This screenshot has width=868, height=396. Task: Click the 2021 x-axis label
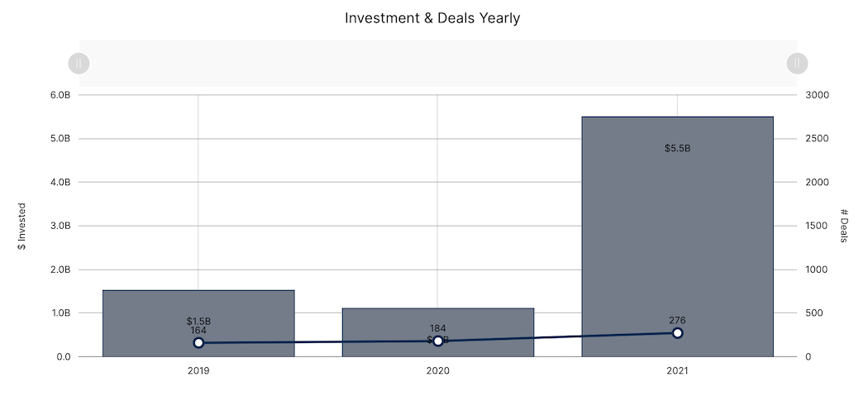[x=677, y=372]
